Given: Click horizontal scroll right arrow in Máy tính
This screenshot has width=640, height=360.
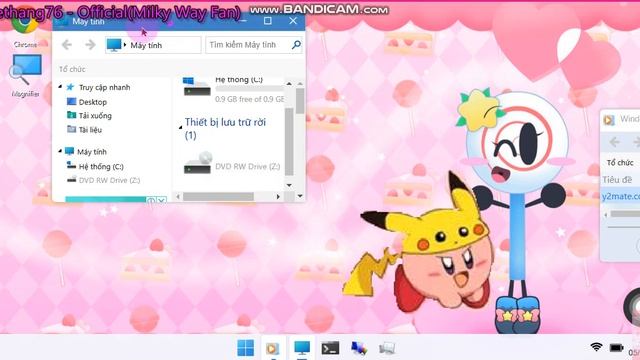Looking at the screenshot, I should pyautogui.click(x=278, y=196).
